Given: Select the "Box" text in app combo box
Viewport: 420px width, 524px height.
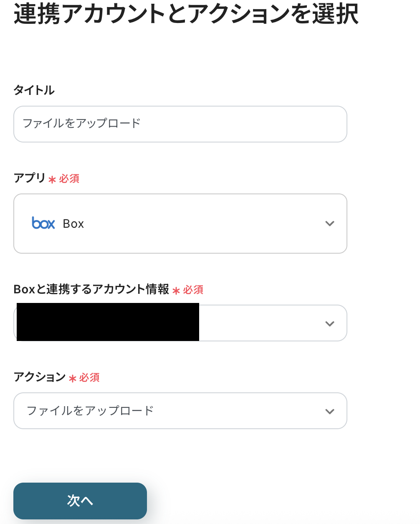Looking at the screenshot, I should [x=73, y=224].
